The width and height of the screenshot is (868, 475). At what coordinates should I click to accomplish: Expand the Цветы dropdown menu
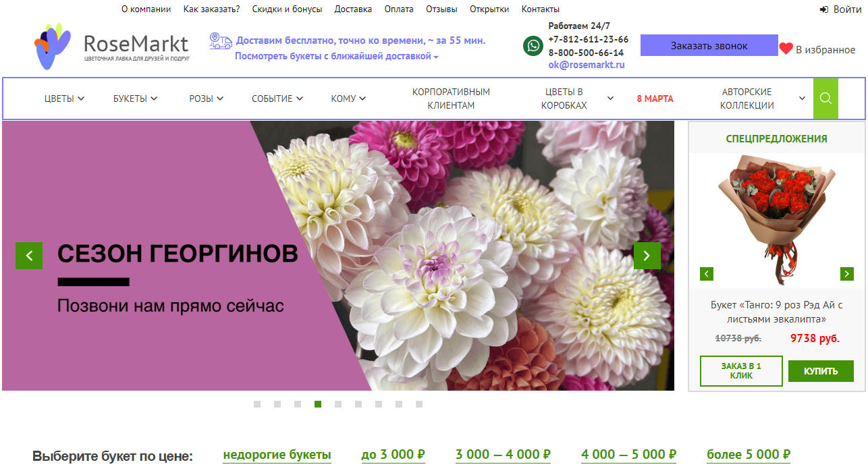tap(64, 99)
